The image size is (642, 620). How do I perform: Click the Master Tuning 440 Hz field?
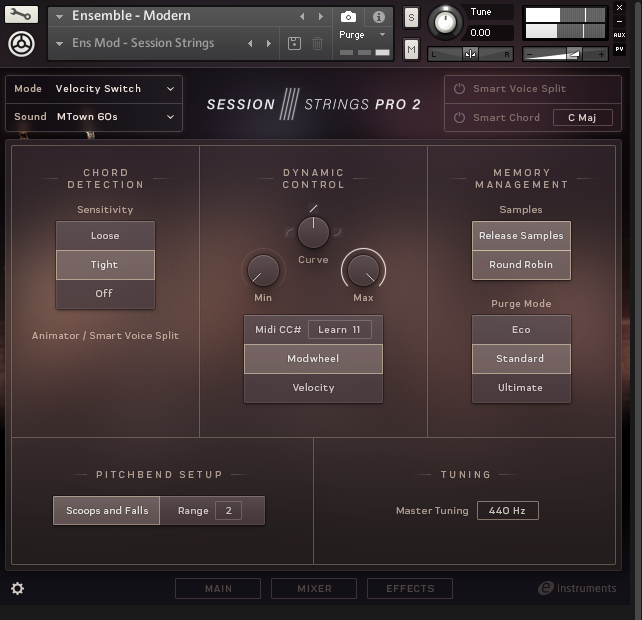(507, 511)
